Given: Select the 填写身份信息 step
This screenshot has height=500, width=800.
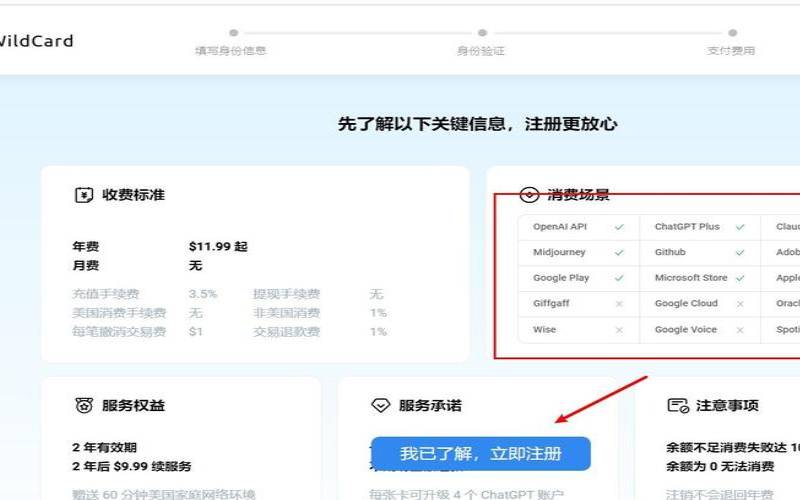Looking at the screenshot, I should tap(231, 50).
